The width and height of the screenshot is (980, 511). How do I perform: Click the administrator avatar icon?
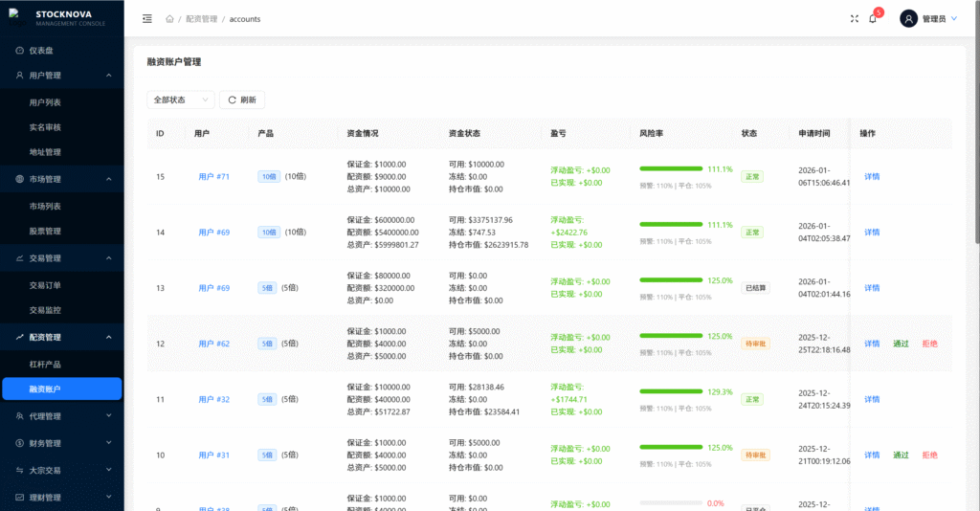(908, 19)
